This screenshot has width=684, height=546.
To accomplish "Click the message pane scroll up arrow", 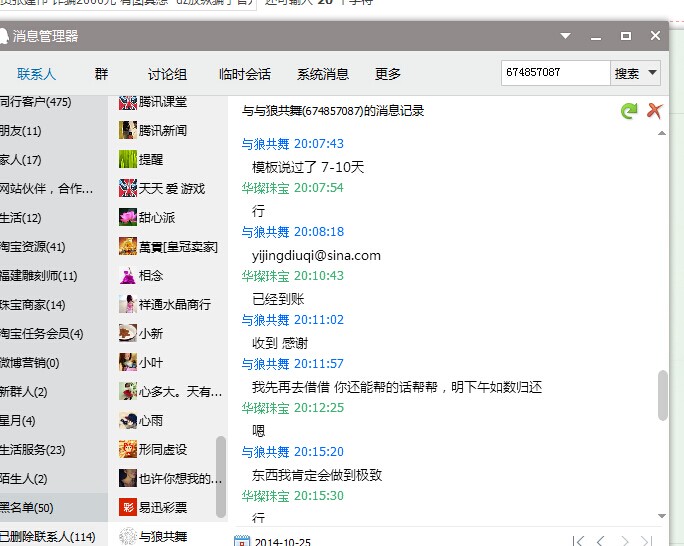I will (662, 133).
